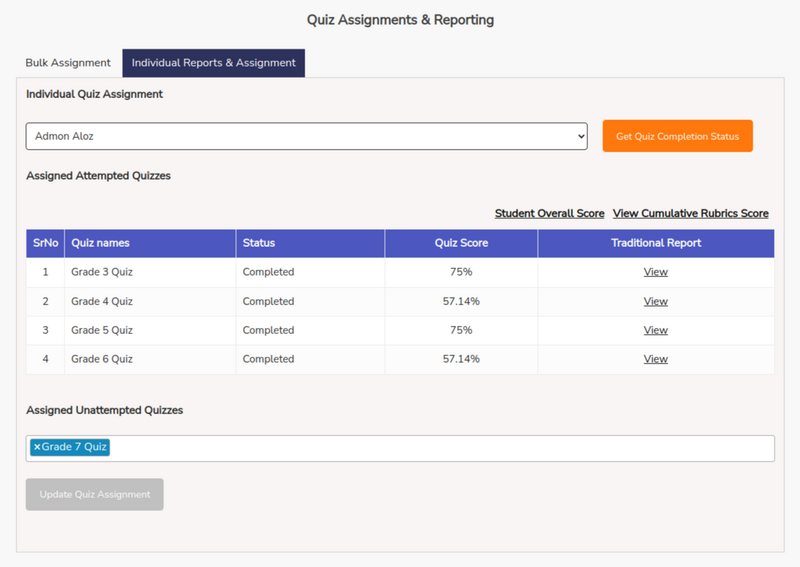Click inside the unattempted quizzes input field
The height and width of the screenshot is (567, 800).
(440, 448)
